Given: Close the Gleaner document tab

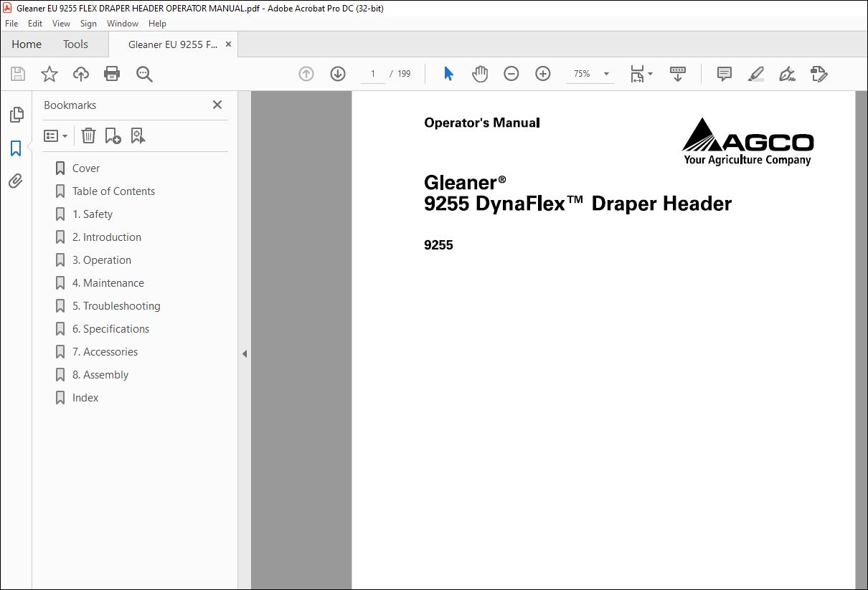Looking at the screenshot, I should click(228, 44).
